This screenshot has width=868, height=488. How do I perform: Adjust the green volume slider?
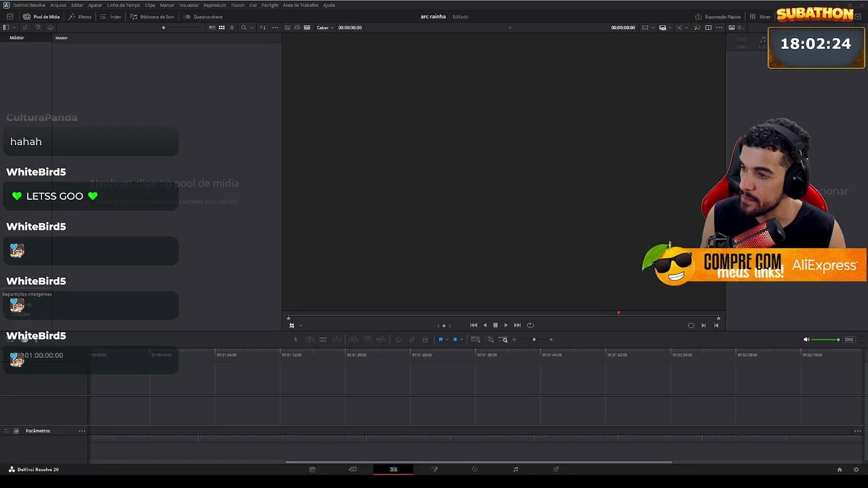coord(825,340)
